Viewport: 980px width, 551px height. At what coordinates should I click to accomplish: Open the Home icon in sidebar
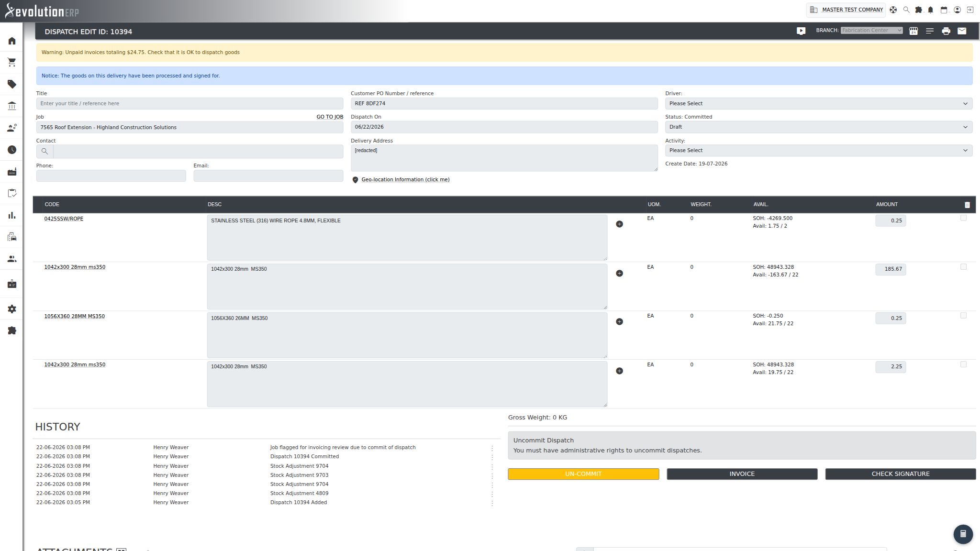tap(12, 41)
